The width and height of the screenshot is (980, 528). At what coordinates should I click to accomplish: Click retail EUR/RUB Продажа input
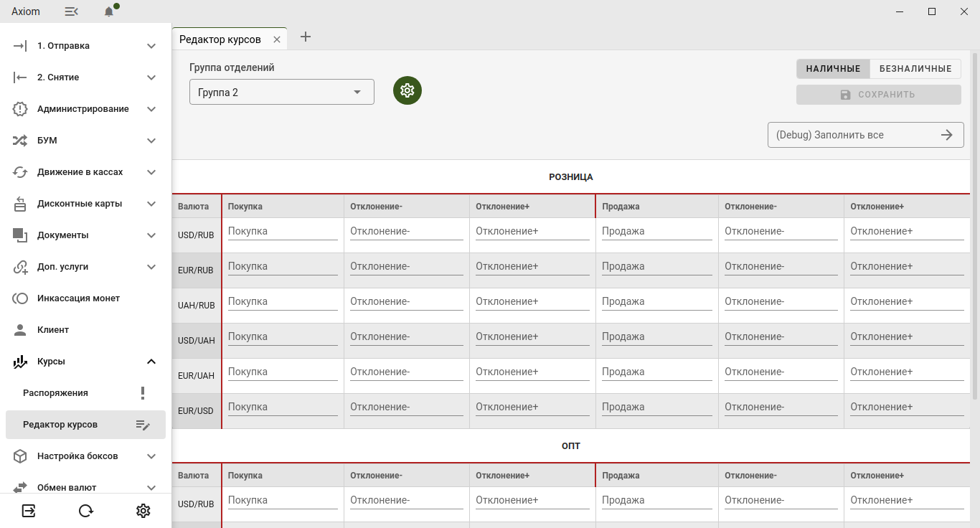click(657, 267)
